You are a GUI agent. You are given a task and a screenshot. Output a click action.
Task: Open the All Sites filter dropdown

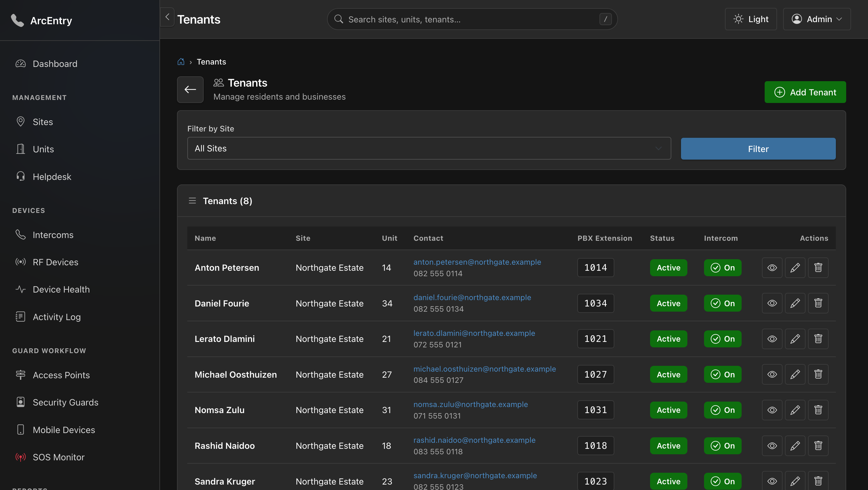coord(429,148)
